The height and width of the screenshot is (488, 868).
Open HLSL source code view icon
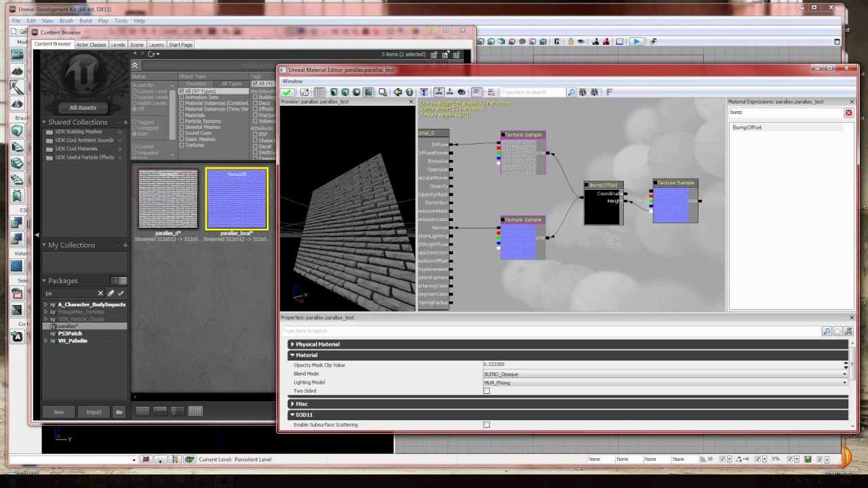(x=491, y=92)
